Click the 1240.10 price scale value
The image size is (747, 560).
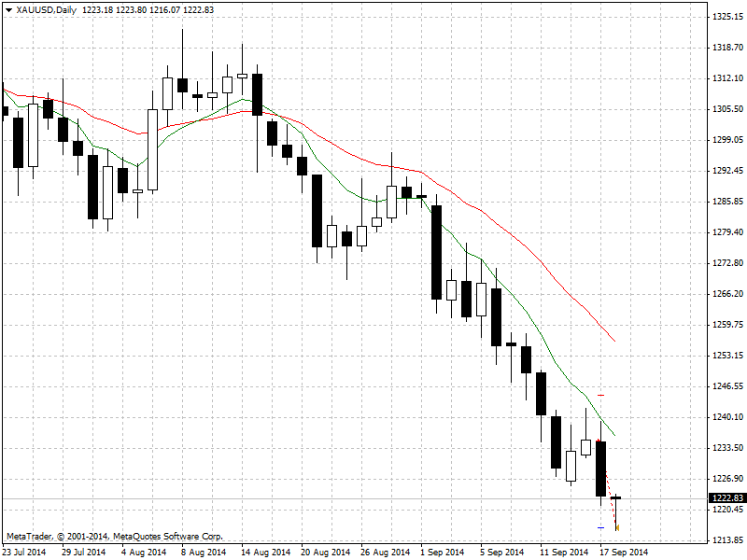(x=727, y=417)
